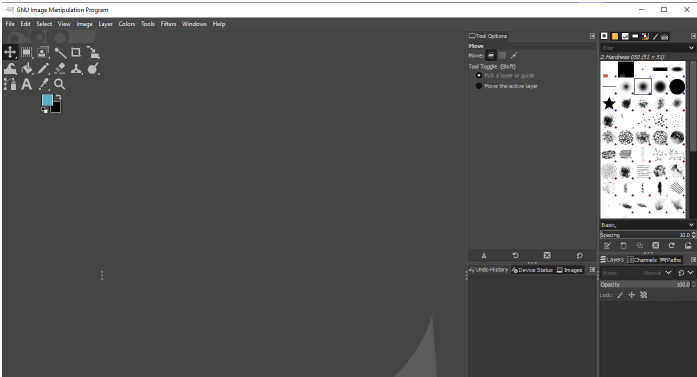This screenshot has height=377, width=697.
Task: Set Move mode to layer
Action: pos(491,56)
